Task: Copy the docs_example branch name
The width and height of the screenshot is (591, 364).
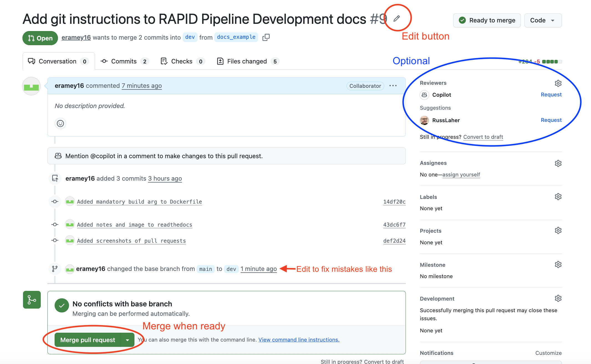Action: point(266,37)
